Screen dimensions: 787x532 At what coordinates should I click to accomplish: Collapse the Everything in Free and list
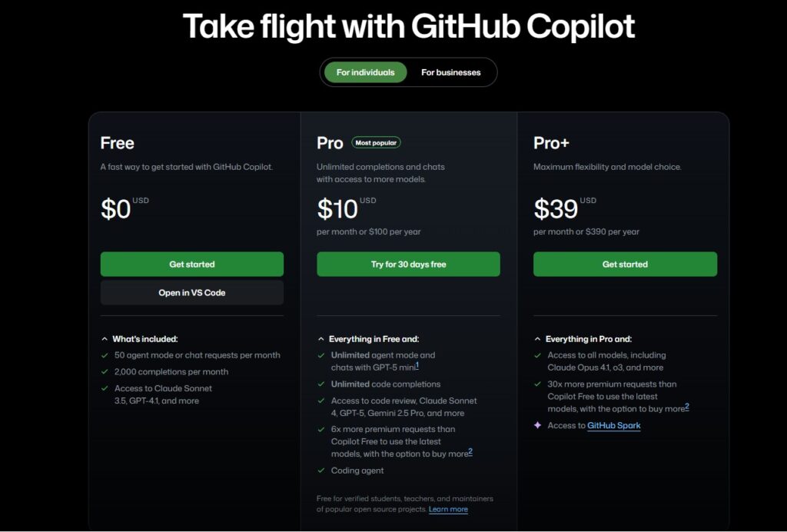coord(321,339)
